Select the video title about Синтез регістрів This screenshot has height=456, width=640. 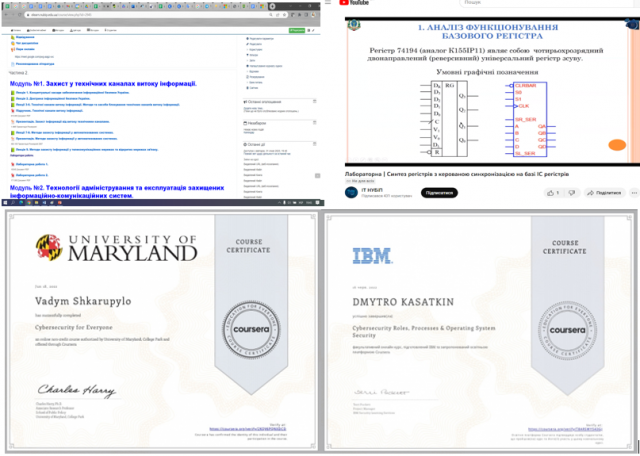point(457,174)
